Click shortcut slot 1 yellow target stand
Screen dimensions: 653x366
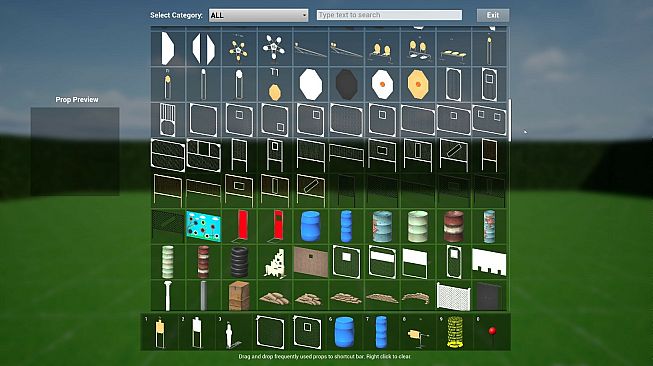pyautogui.click(x=160, y=332)
